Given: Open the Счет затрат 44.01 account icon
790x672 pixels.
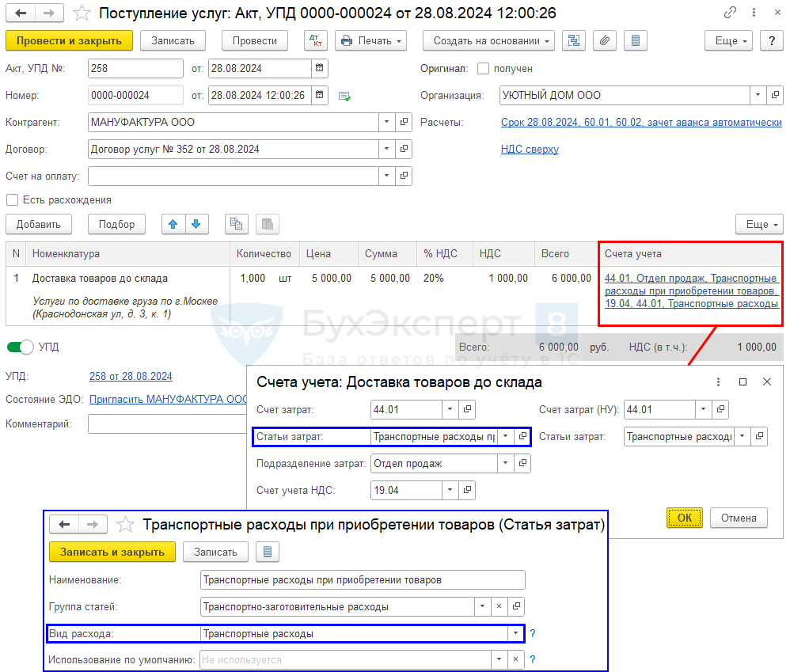Looking at the screenshot, I should click(467, 409).
